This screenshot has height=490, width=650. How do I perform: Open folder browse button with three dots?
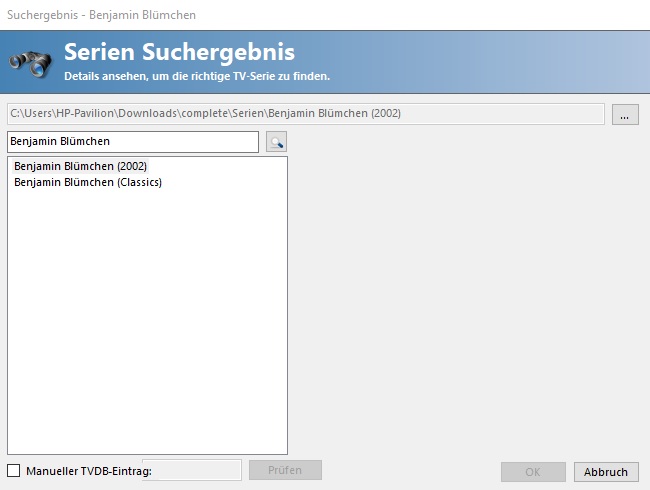click(625, 114)
